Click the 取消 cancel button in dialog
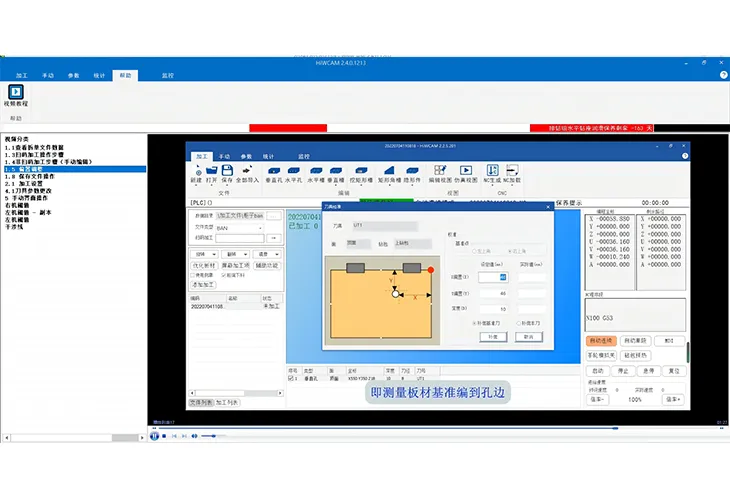Screen dimensions: 730x500 tap(527, 337)
